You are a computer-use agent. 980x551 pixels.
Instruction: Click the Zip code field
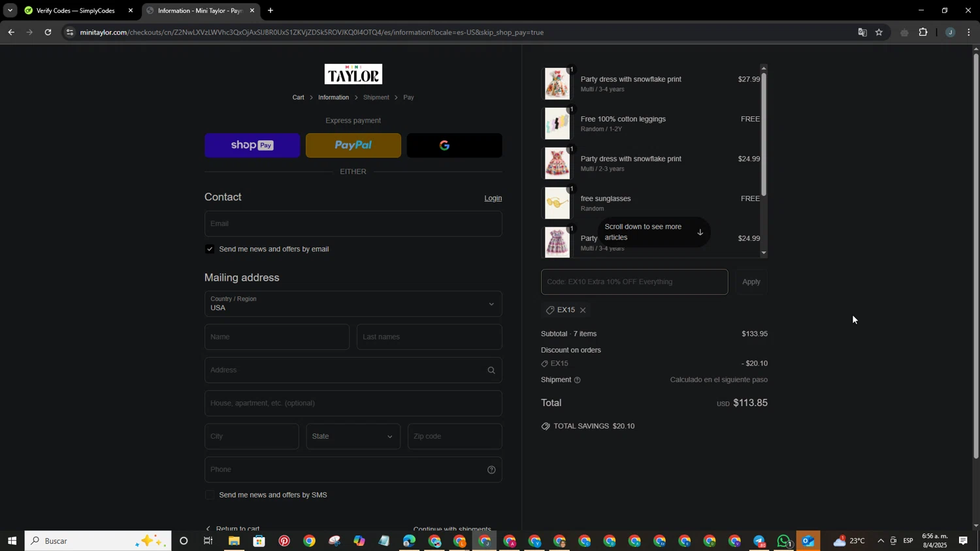(455, 437)
